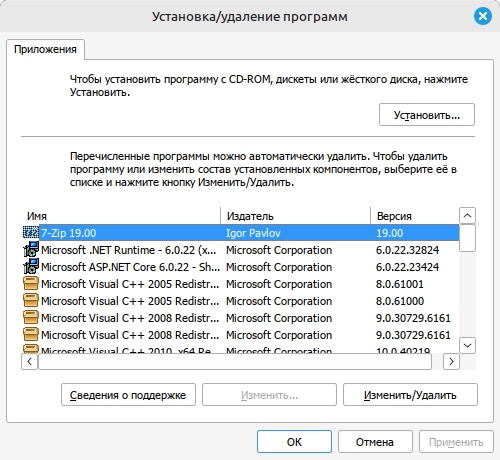Click the version value 8.0.61000
The height and width of the screenshot is (460, 500).
[400, 301]
